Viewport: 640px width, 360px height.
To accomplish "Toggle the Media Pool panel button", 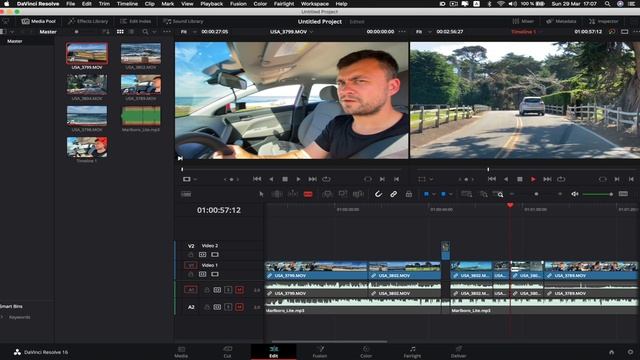I will coord(39,21).
